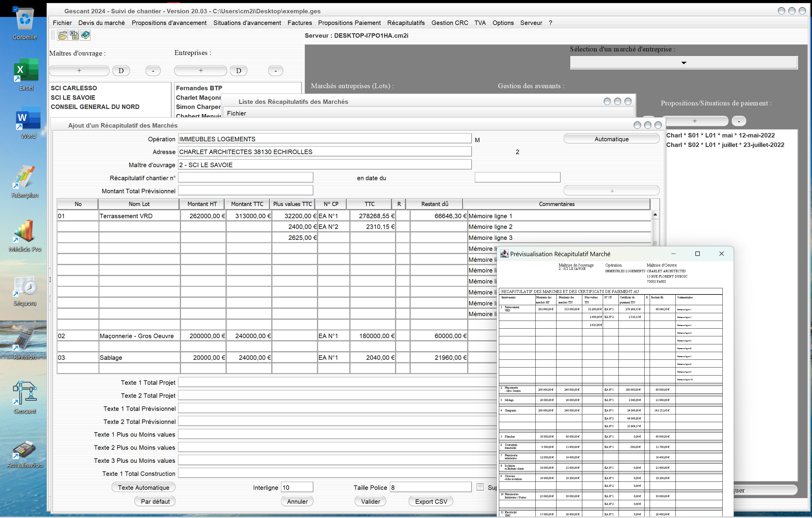Click into the Récapitulatif chantier n° field
The width and height of the screenshot is (812, 518).
(x=245, y=178)
